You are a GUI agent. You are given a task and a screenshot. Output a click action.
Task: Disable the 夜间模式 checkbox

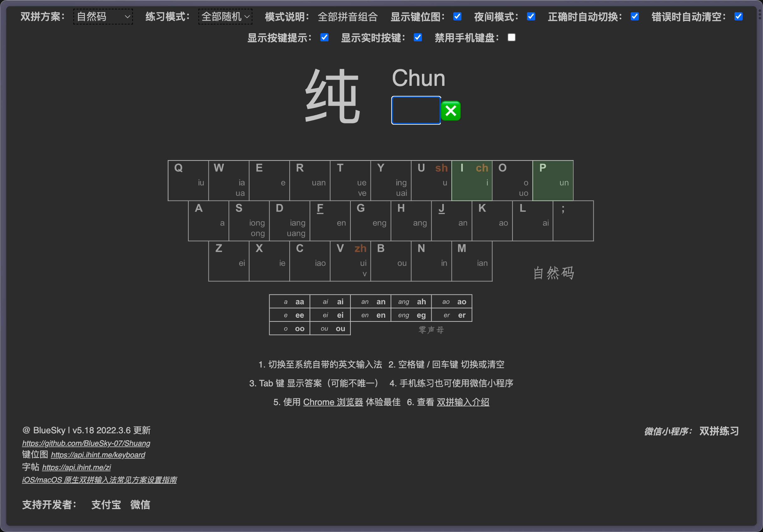coord(531,16)
